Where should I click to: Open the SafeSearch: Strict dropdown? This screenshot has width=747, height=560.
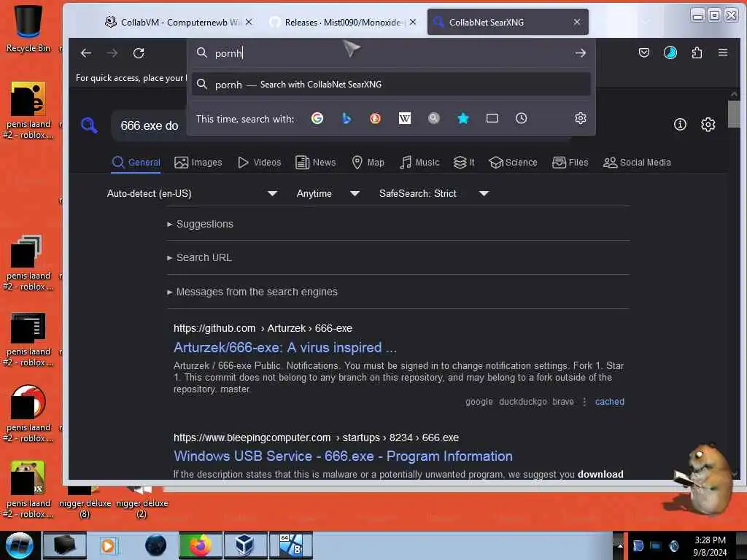(433, 193)
